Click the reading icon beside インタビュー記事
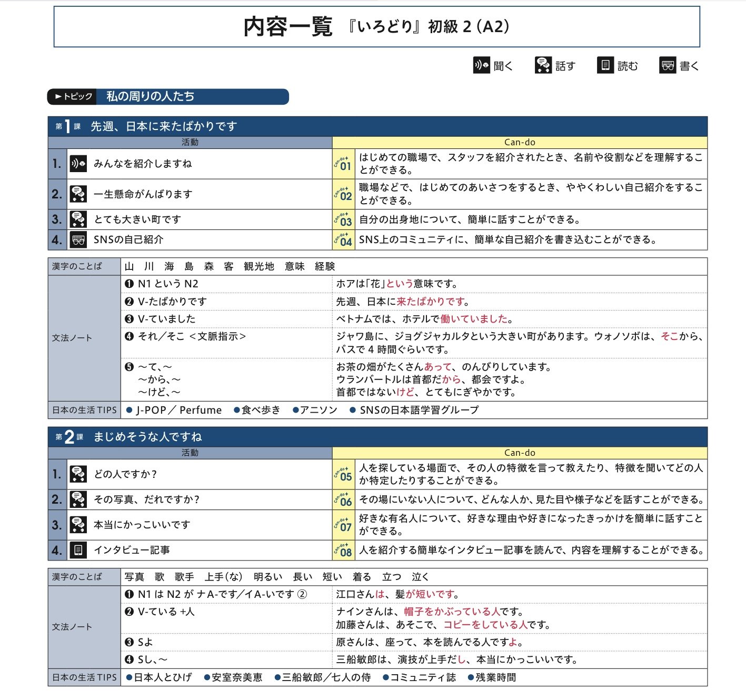The height and width of the screenshot is (700, 746). point(78,551)
